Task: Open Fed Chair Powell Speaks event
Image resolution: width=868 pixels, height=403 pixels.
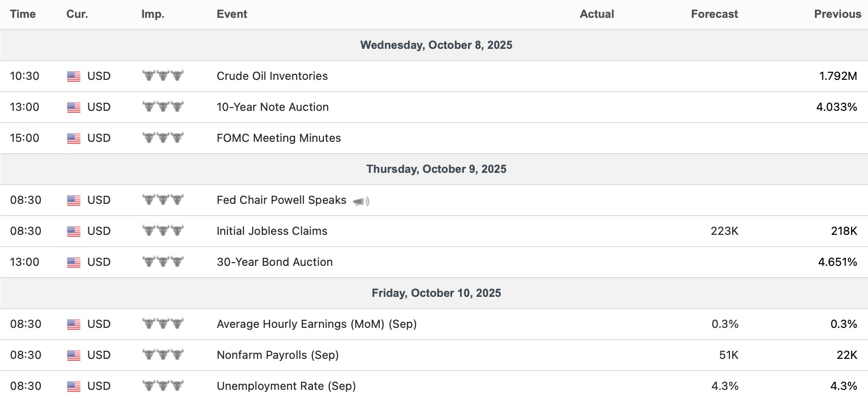Action: coord(281,200)
